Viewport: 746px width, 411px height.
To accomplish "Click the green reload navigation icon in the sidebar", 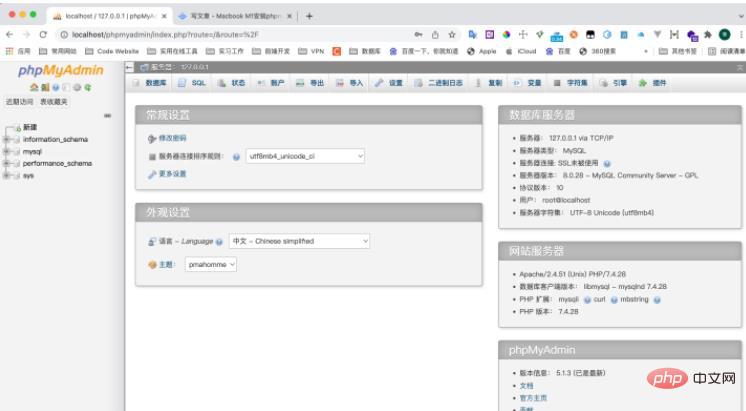I will tap(88, 88).
